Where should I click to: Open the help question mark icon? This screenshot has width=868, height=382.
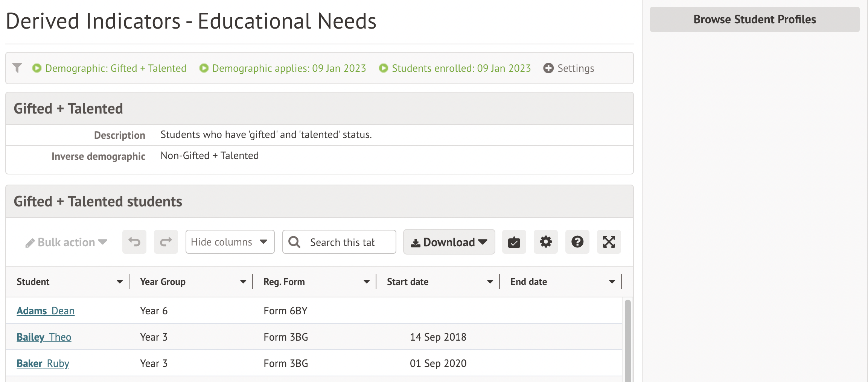click(577, 242)
